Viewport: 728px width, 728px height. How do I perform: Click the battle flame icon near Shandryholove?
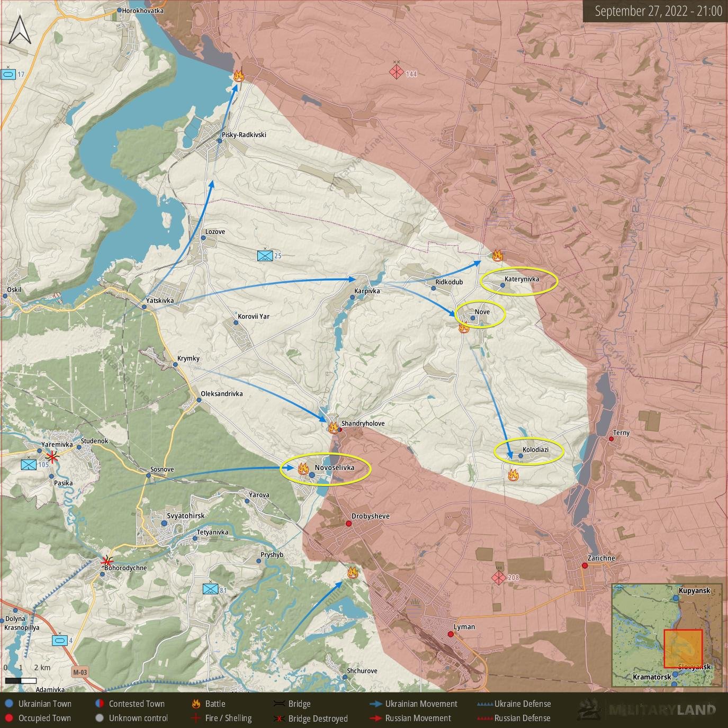coord(334,427)
